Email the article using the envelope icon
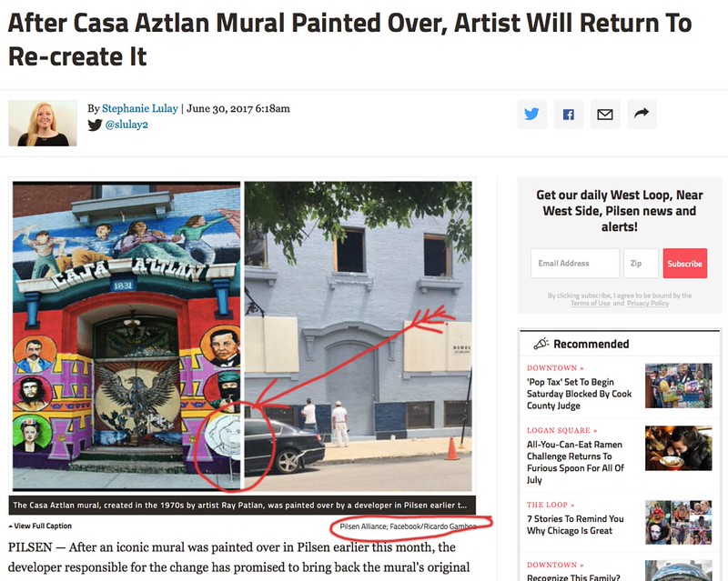Image resolution: width=728 pixels, height=581 pixels. point(605,115)
